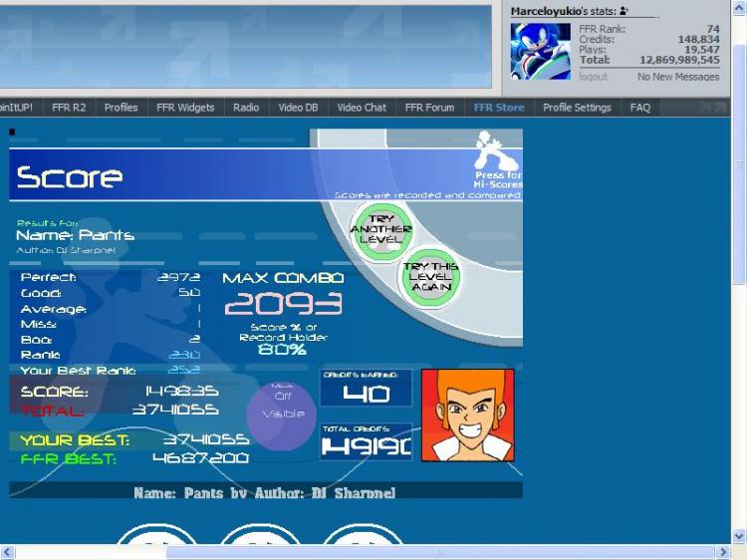The width and height of the screenshot is (747, 560).
Task: Click the orange-haired character portrait
Action: click(x=468, y=416)
